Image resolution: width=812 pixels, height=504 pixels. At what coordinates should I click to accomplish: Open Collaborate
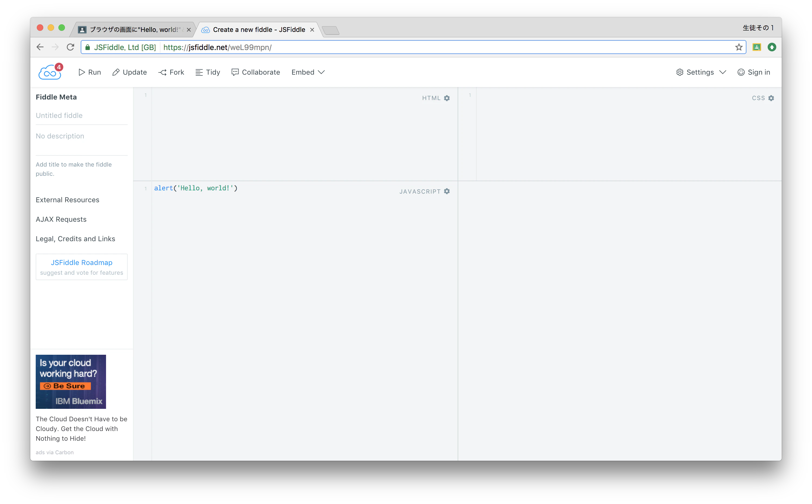pyautogui.click(x=256, y=72)
